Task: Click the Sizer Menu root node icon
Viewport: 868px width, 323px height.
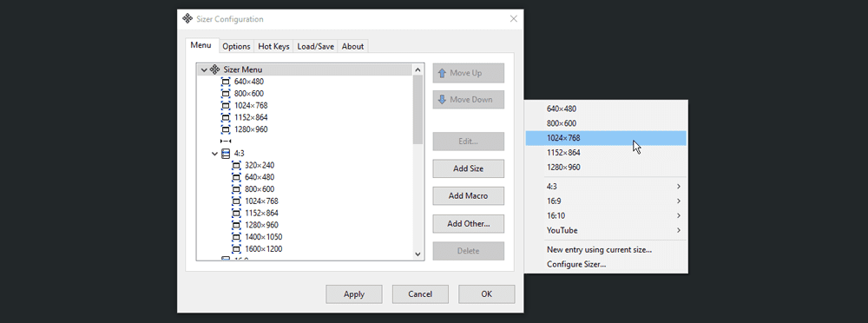Action: click(214, 69)
